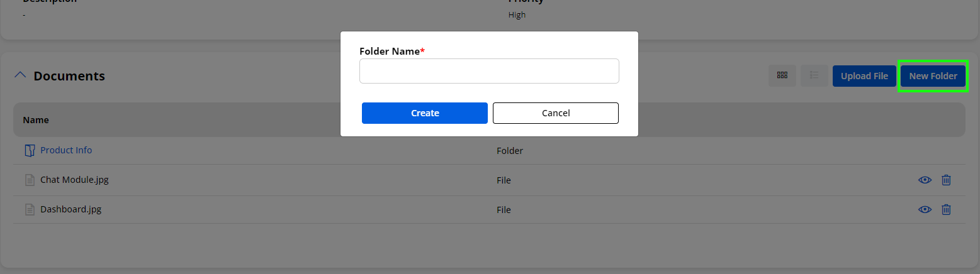Switch to list view icon
The height and width of the screenshot is (274, 980).
pyautogui.click(x=814, y=76)
